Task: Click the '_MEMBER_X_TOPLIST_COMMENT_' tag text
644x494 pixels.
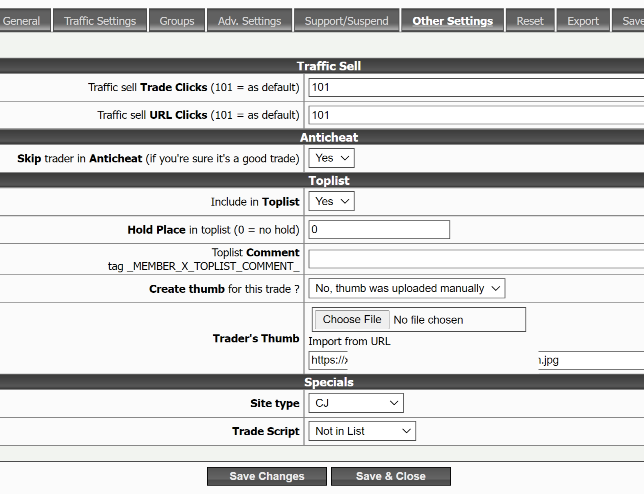Action: click(x=213, y=267)
